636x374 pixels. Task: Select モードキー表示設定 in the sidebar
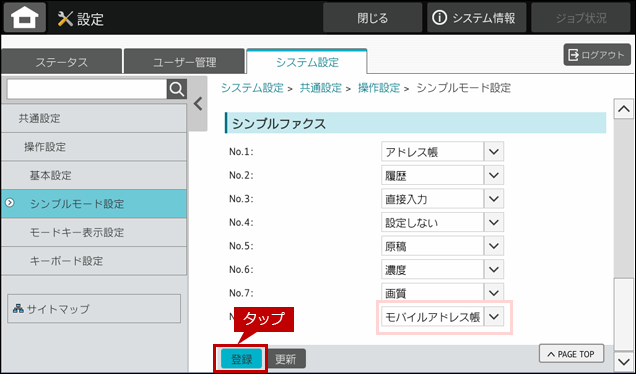(x=94, y=232)
